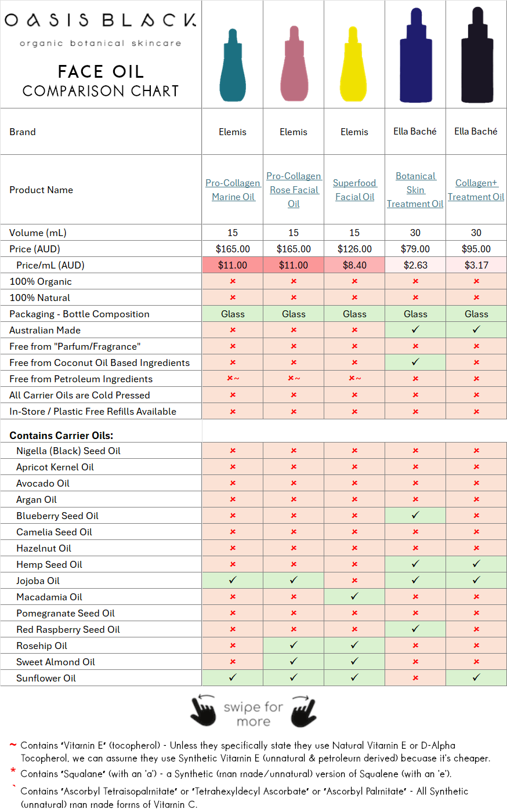Image resolution: width=507 pixels, height=812 pixels.
Task: Click the Oasis Black logo
Action: (x=100, y=20)
